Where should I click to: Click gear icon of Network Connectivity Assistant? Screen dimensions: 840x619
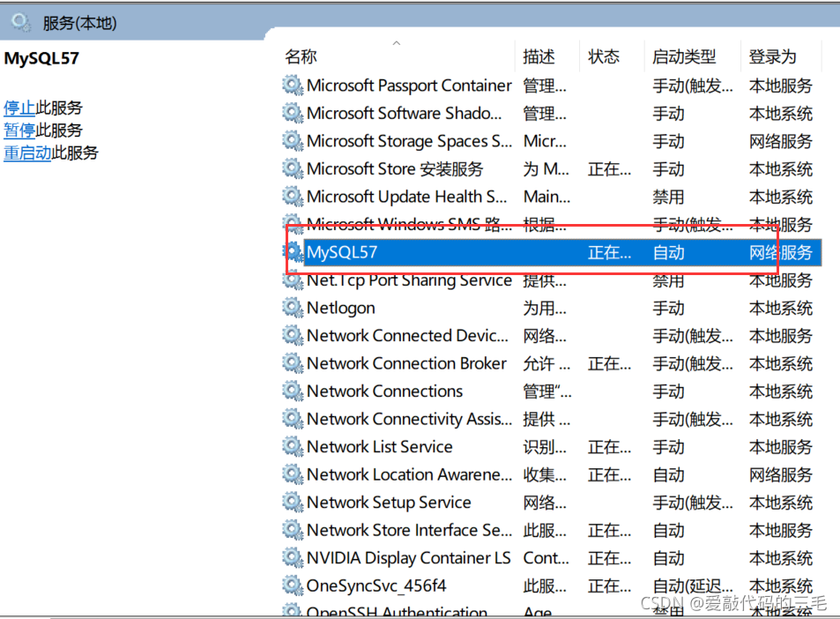293,419
